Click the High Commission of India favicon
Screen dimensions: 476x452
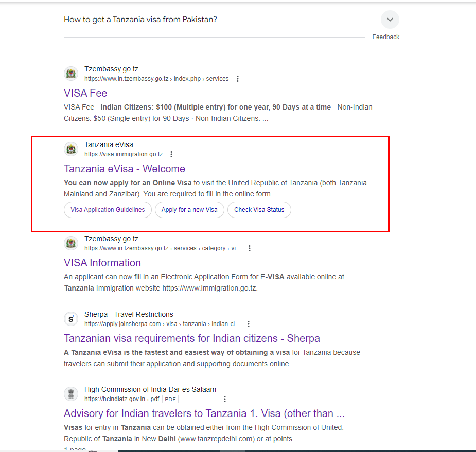pyautogui.click(x=71, y=394)
